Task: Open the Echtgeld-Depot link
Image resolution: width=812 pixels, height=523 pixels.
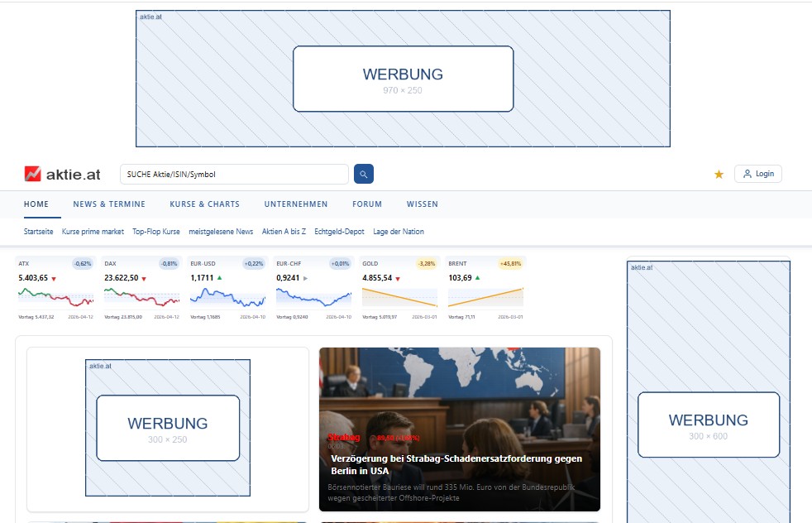Action: point(339,232)
